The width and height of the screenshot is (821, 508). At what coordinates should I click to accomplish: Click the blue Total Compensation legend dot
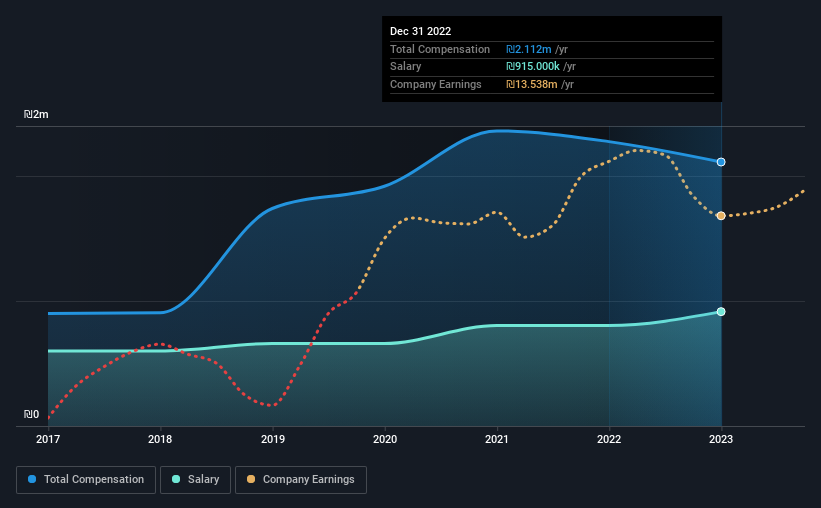(x=32, y=479)
